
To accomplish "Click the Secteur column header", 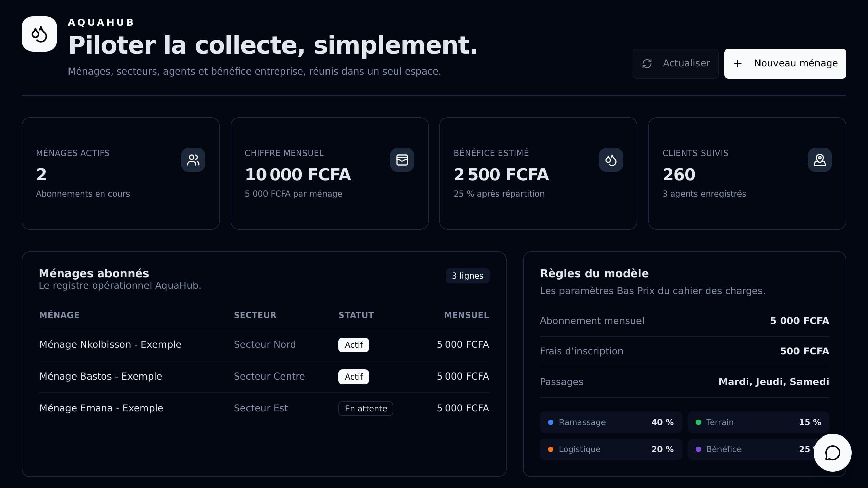I will click(255, 315).
